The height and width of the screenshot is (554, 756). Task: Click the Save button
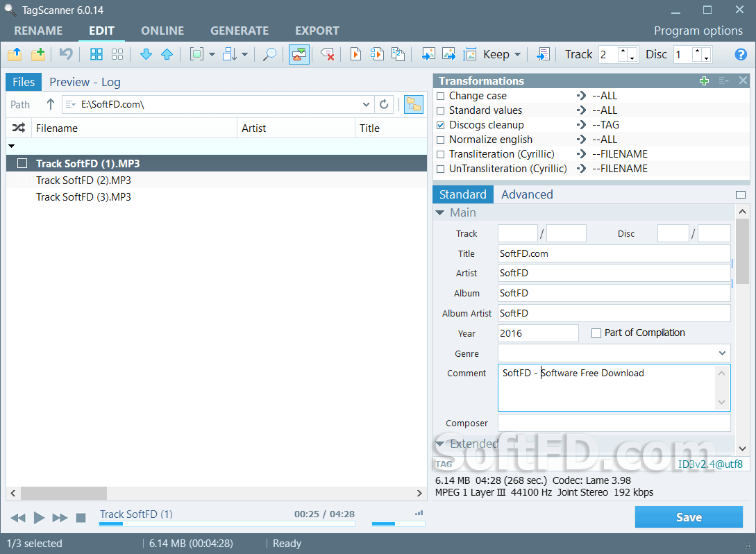click(x=689, y=517)
